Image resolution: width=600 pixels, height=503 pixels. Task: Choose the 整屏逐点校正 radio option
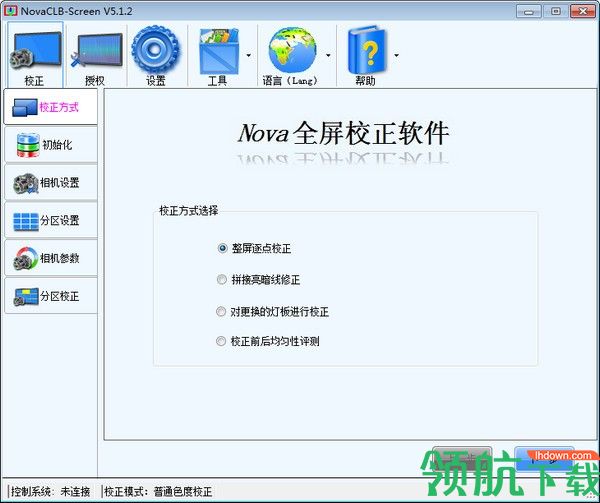pos(254,249)
